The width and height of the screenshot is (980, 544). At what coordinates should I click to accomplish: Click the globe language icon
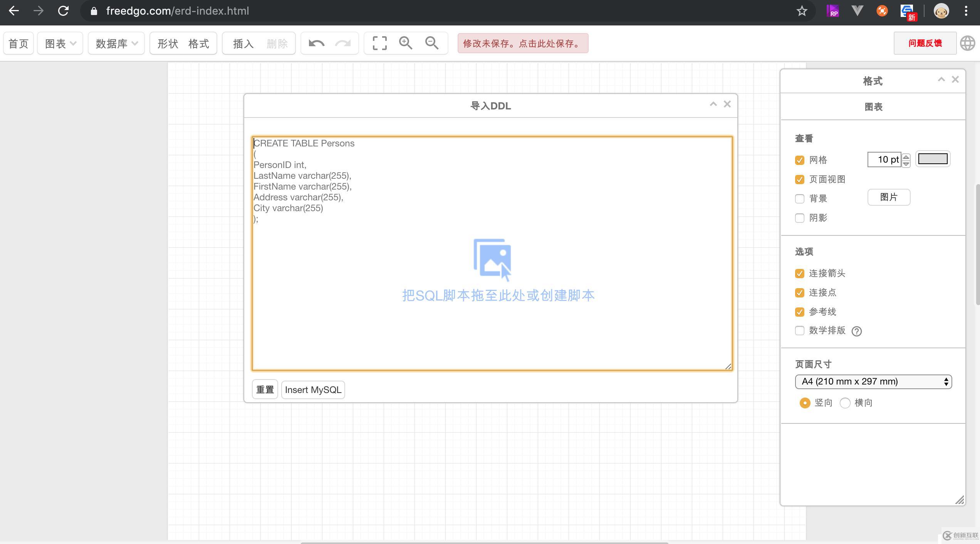(967, 43)
